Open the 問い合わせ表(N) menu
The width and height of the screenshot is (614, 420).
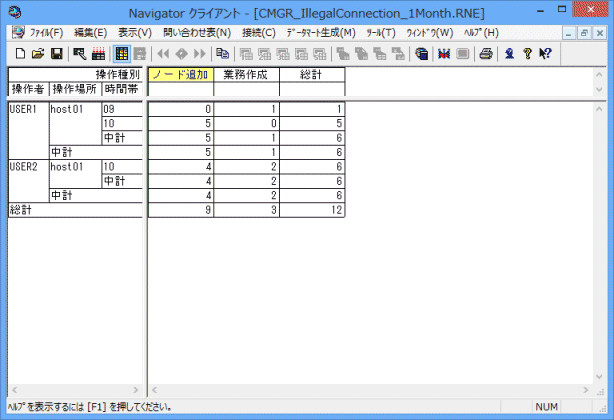[x=190, y=33]
